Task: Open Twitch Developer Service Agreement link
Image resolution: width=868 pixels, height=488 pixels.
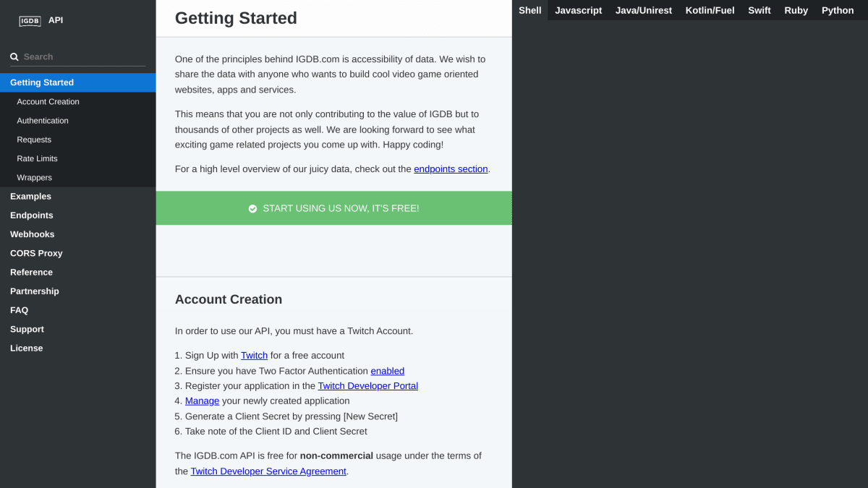Action: click(x=268, y=471)
